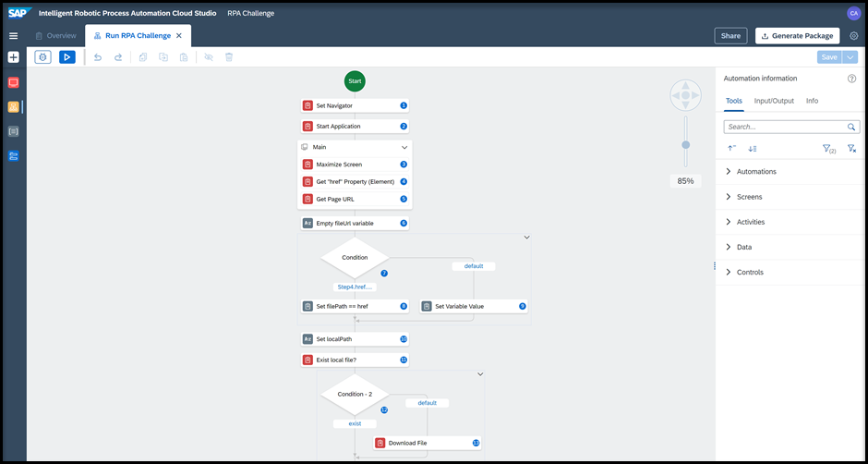Select the Maximize Screen step
This screenshot has height=464, width=868.
(x=355, y=165)
